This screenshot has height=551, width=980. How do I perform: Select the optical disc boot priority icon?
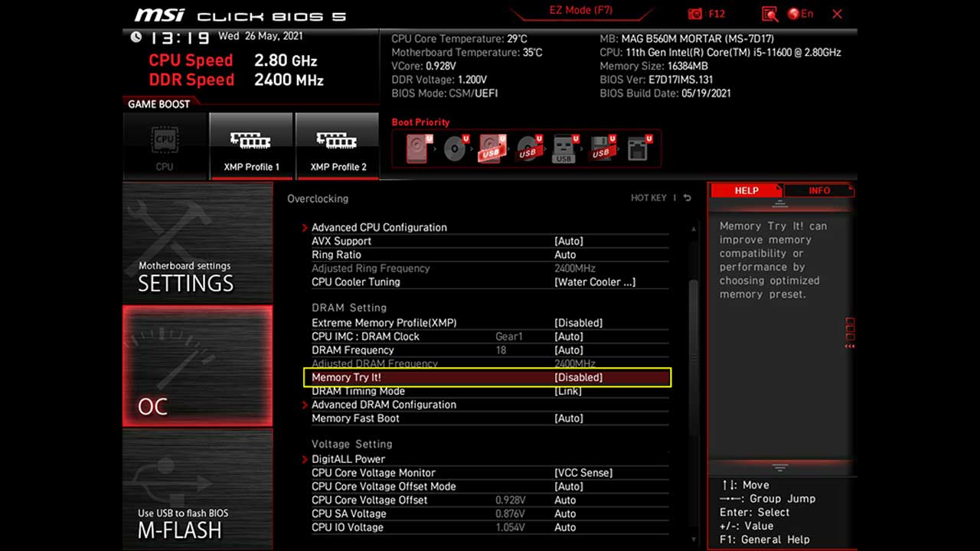pos(456,148)
